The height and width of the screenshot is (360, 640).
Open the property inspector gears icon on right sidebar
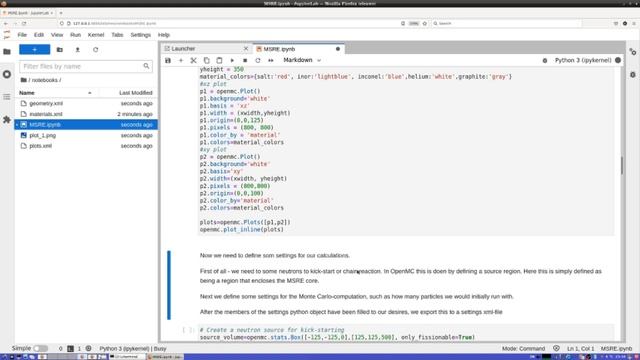pyautogui.click(x=633, y=52)
